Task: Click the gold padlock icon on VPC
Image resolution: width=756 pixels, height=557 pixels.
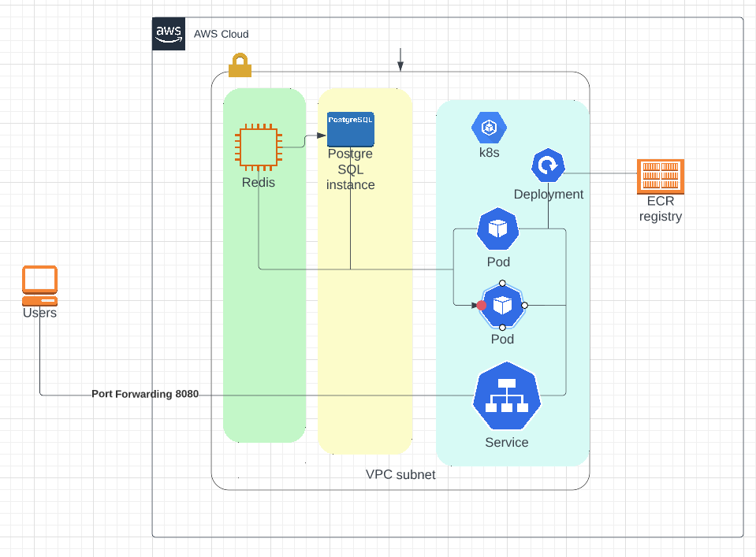Action: tap(240, 65)
